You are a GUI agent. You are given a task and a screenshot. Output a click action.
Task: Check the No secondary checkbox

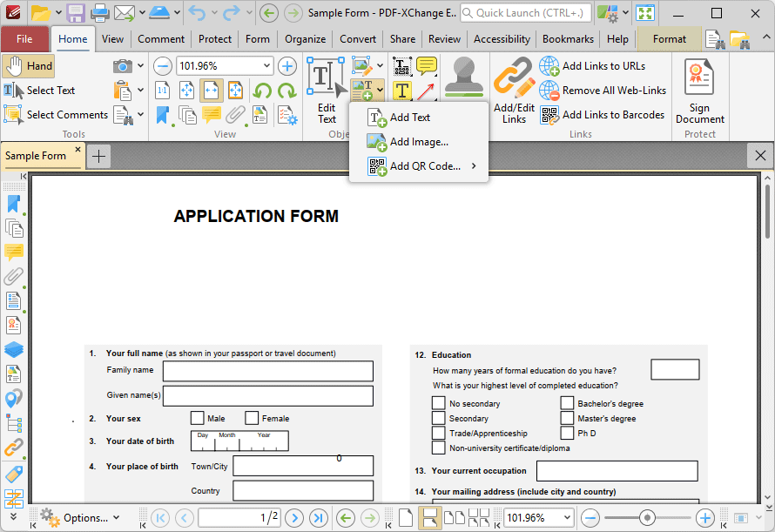[x=438, y=403]
